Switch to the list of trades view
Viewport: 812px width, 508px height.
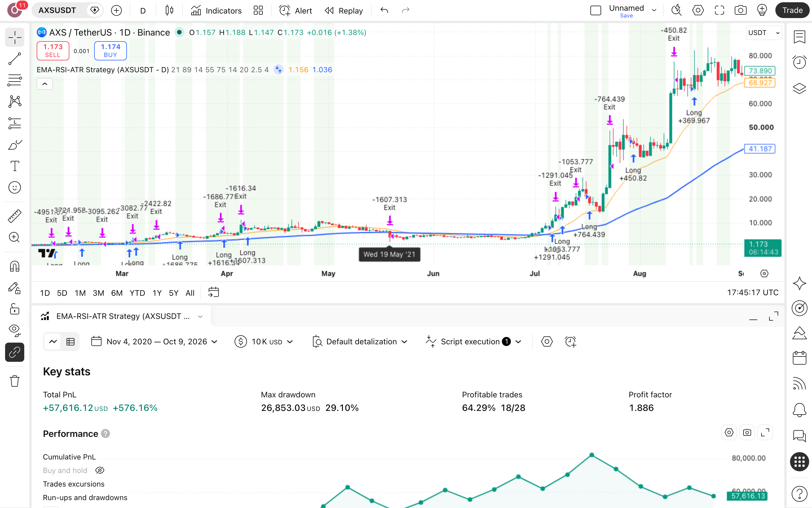point(70,342)
